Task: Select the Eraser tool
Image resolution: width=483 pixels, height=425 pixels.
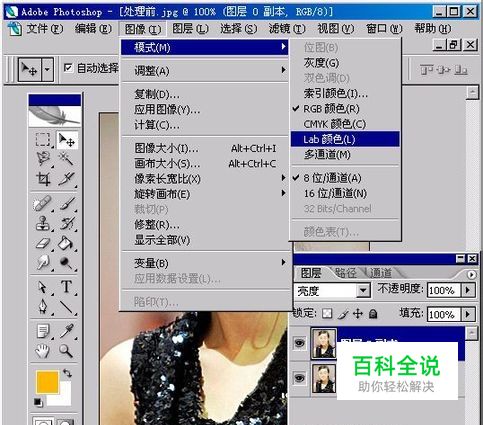Action: pos(43,243)
